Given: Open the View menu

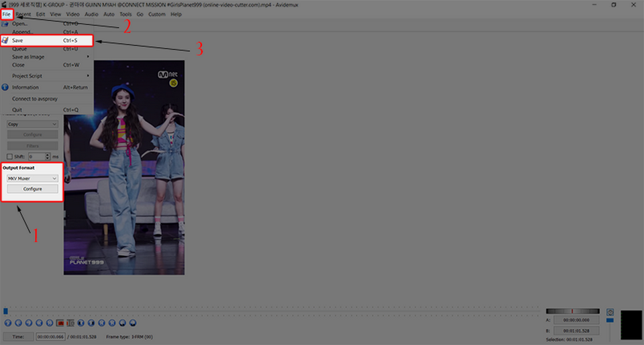Looking at the screenshot, I should click(x=56, y=14).
